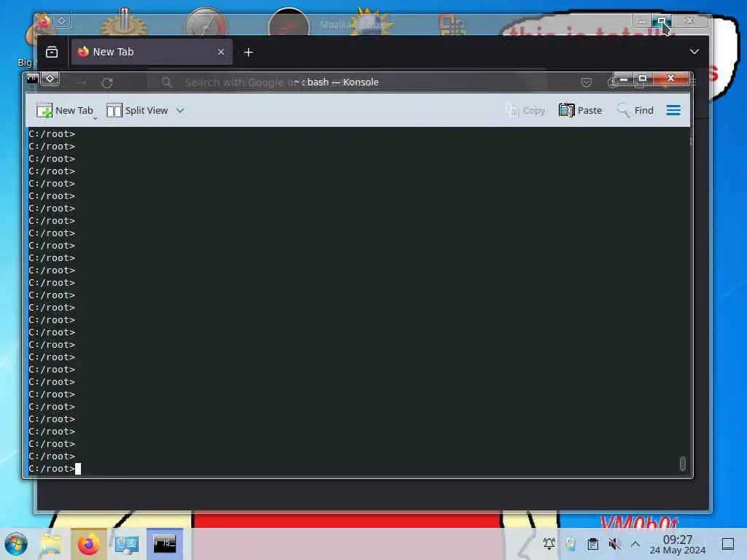Image resolution: width=747 pixels, height=560 pixels.
Task: Click muted volume icon in tray
Action: (x=614, y=544)
